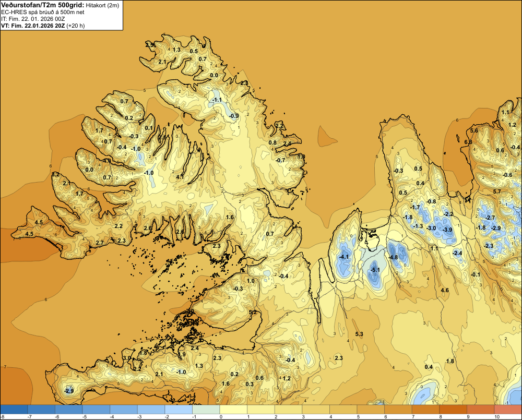Click the Veðurstofan/T2m 500grid title text
This screenshot has height=420, width=522.
[43, 5]
